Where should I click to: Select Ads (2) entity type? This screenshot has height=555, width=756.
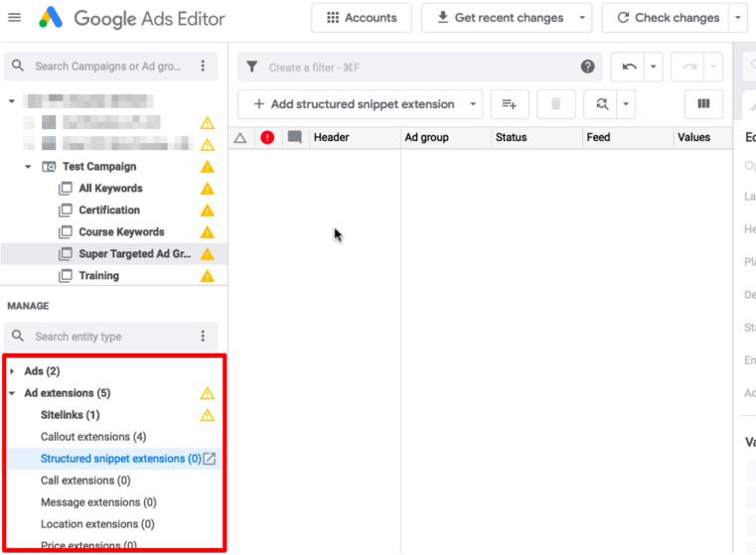(x=43, y=371)
